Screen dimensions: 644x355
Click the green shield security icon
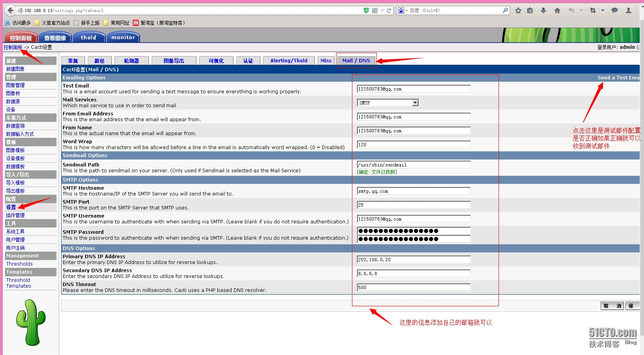coord(366,10)
